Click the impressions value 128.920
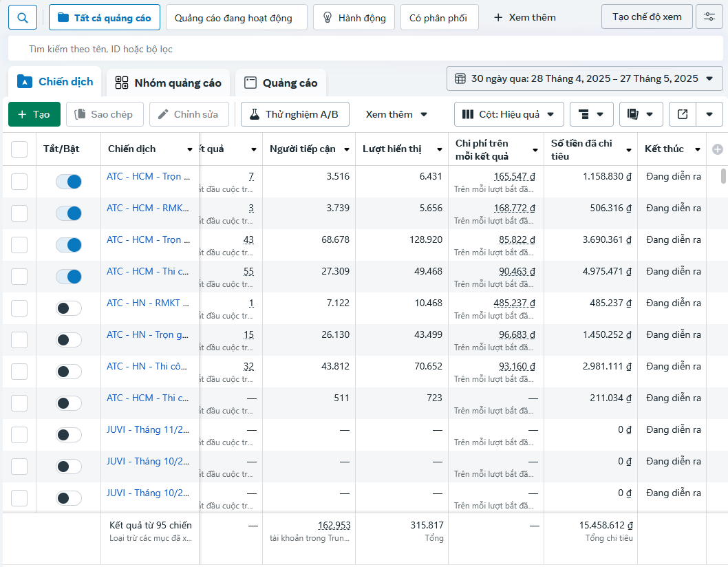 pos(426,239)
